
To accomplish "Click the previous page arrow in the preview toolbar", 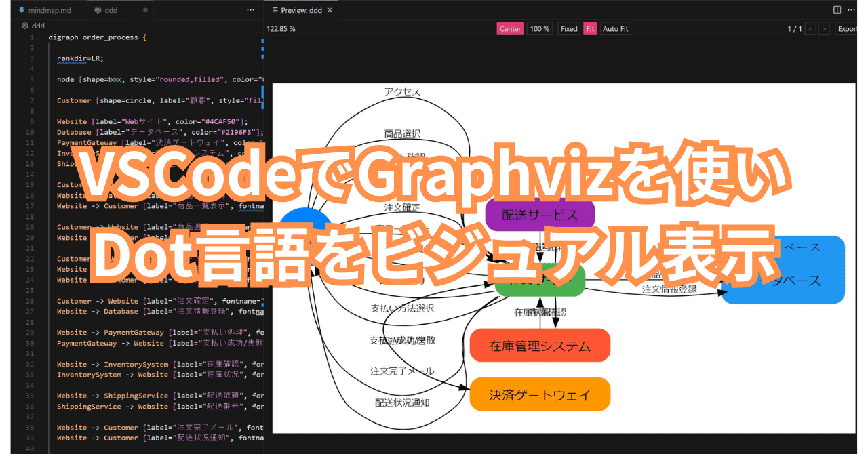I will click(811, 28).
